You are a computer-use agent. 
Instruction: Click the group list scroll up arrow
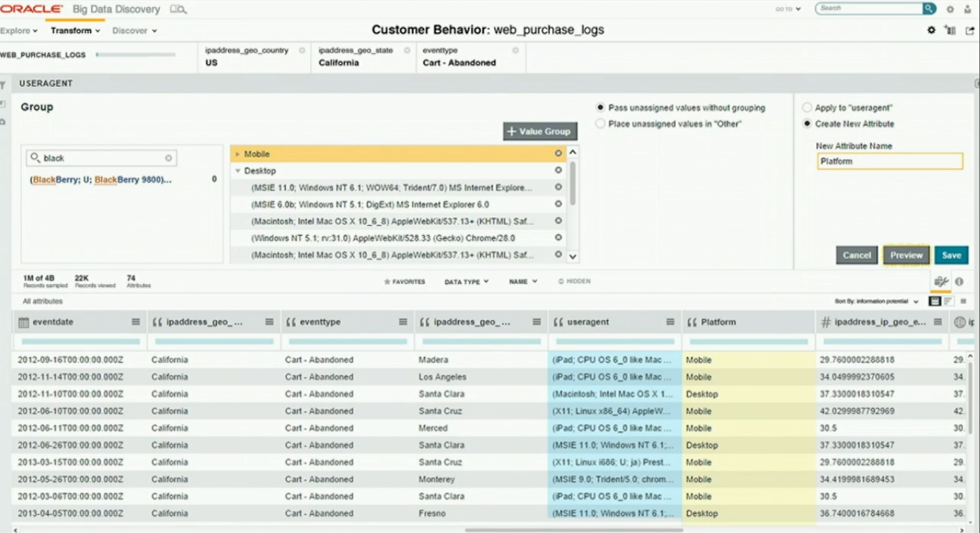pos(573,152)
